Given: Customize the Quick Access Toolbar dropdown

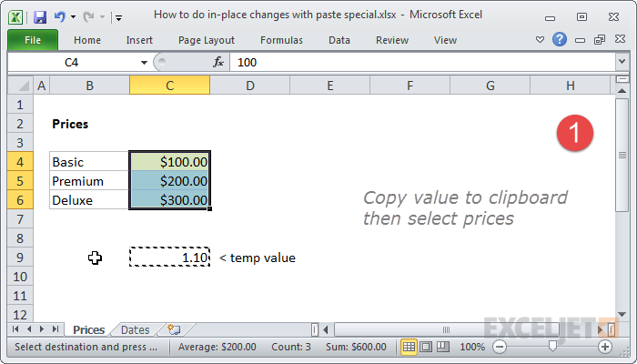Looking at the screenshot, I should click(118, 17).
